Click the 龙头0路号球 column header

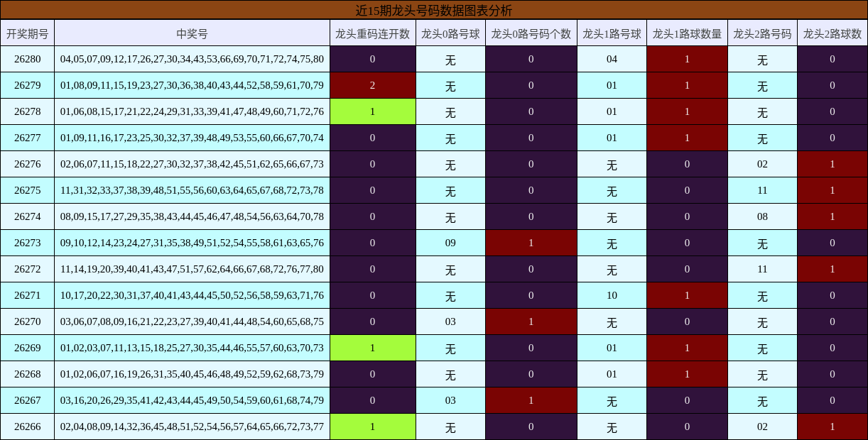(450, 33)
